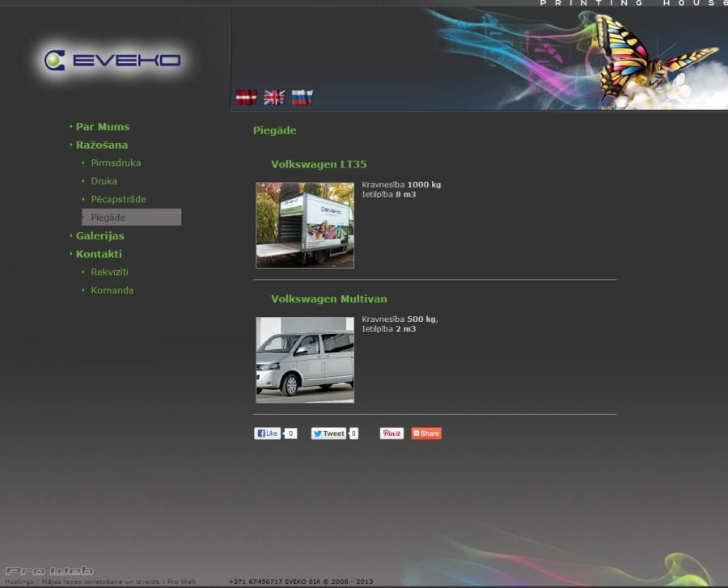Go to the Komanda submenu page

pyautogui.click(x=112, y=290)
